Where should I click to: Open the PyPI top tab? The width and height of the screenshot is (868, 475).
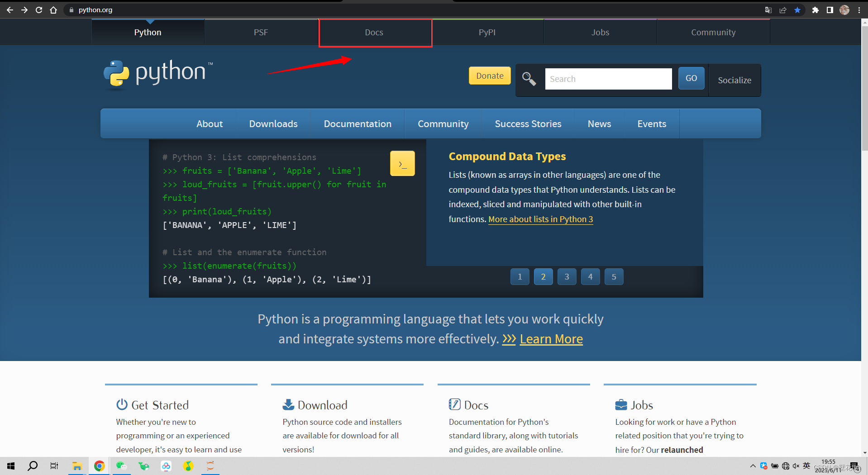487,32
